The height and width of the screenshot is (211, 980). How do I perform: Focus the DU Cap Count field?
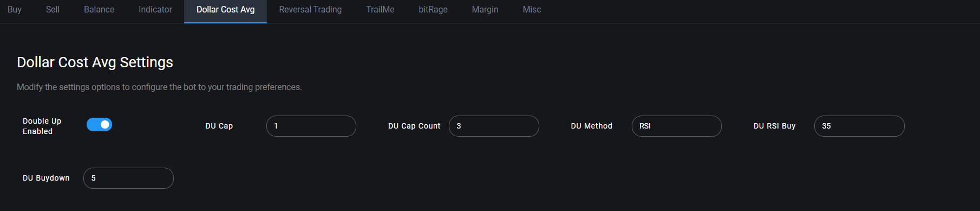click(x=494, y=126)
